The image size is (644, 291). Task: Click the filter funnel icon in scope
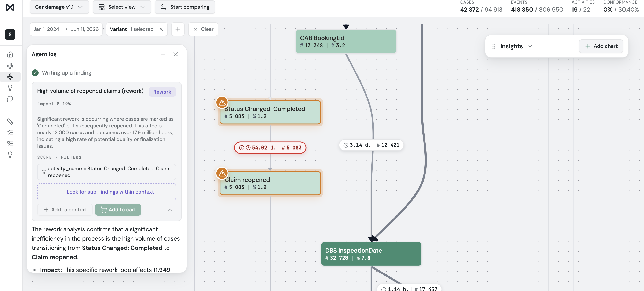[x=44, y=172]
